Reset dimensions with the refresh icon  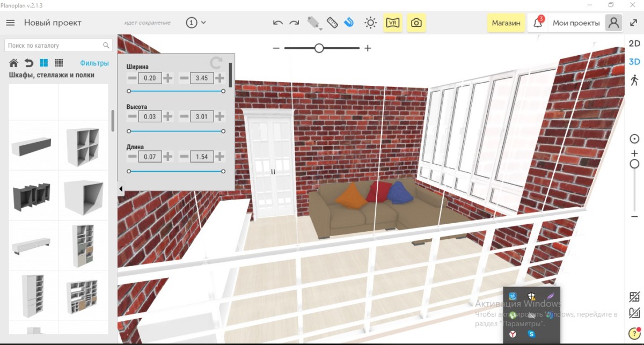coord(216,62)
